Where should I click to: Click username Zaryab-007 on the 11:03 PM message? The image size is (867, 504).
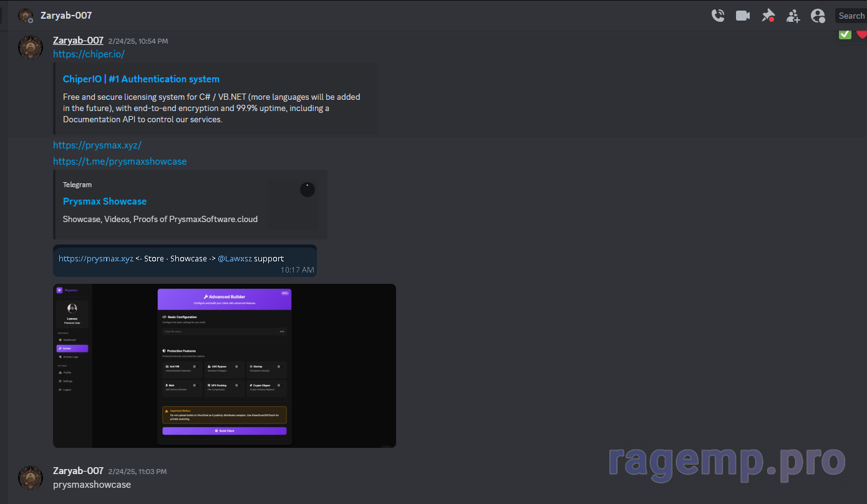[78, 471]
